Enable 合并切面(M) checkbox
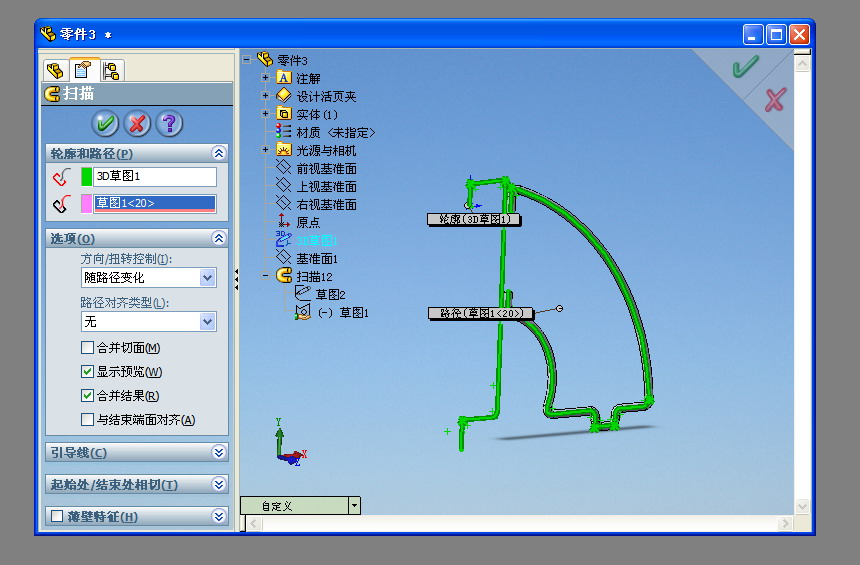Screen dimensions: 860x565 (x=87, y=347)
